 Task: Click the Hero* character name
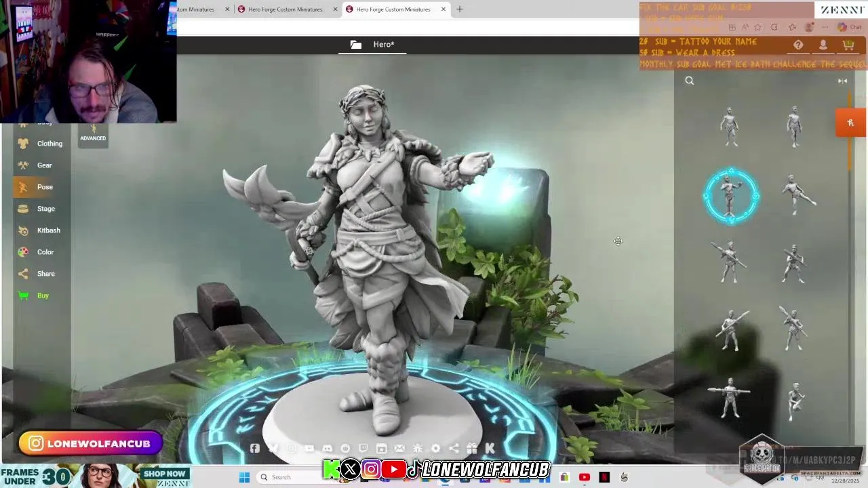384,45
